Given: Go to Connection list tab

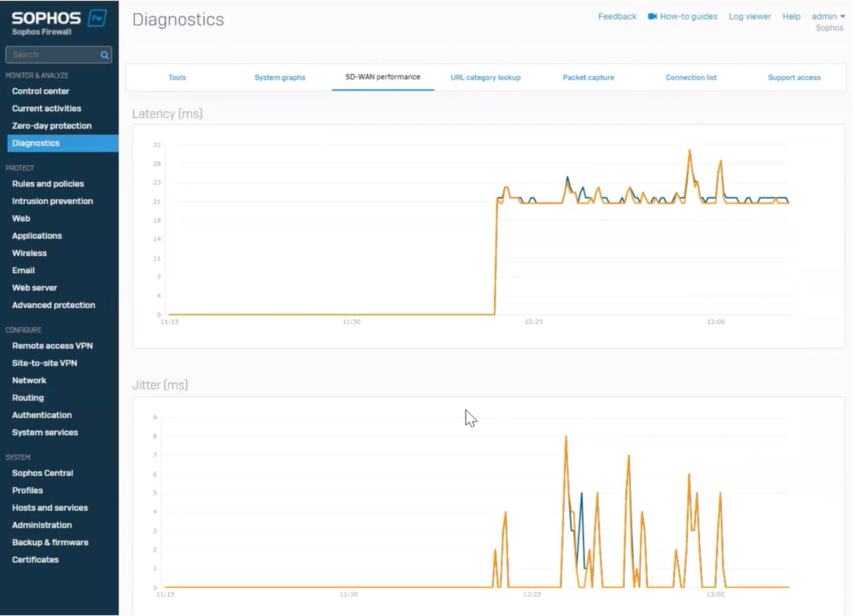Looking at the screenshot, I should tap(691, 77).
